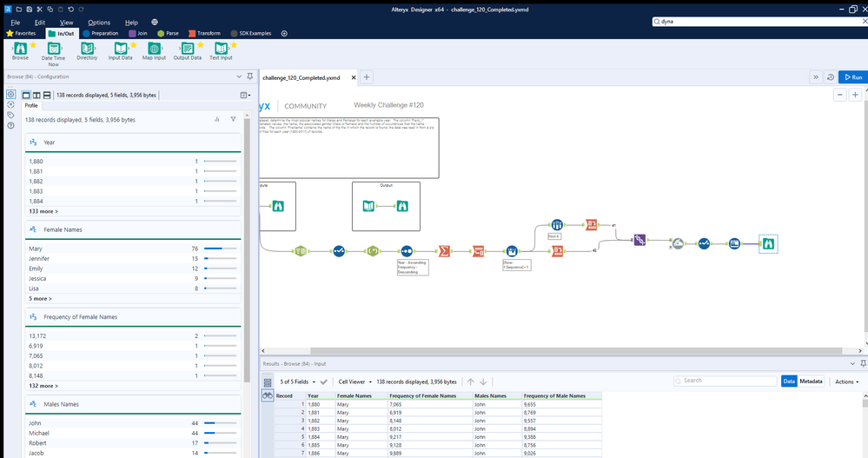Open the help question mark sidebar icon
Image resolution: width=868 pixels, height=458 pixels.
point(10,126)
